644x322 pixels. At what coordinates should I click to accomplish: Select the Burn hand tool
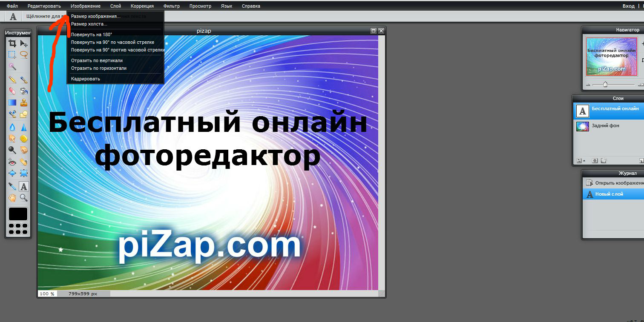coord(24,150)
